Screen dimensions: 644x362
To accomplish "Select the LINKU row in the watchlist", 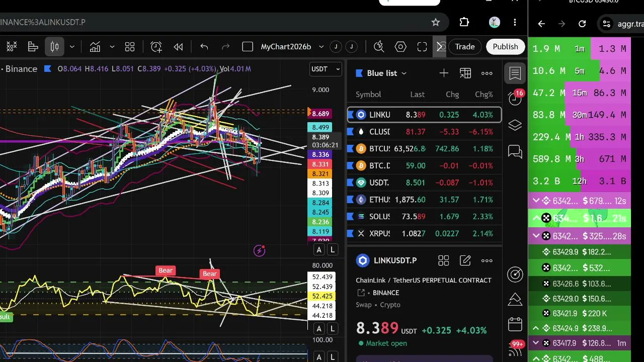I will pyautogui.click(x=424, y=115).
